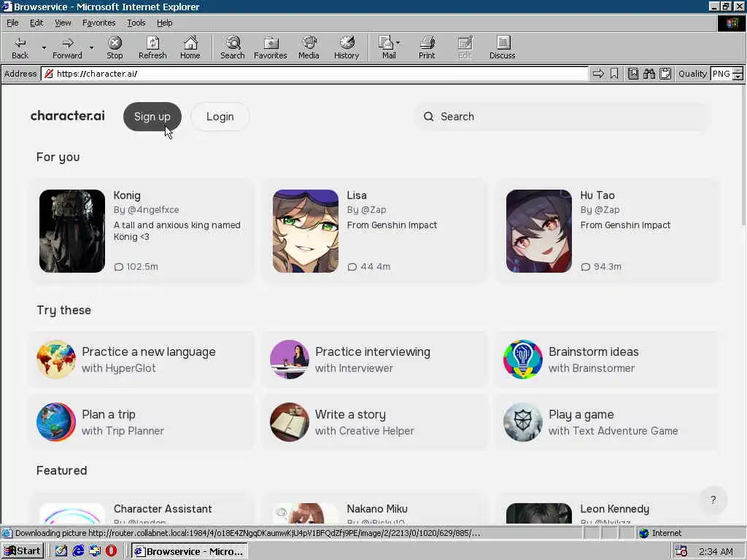Print the page with Print icon
The image size is (747, 560).
pos(426,47)
